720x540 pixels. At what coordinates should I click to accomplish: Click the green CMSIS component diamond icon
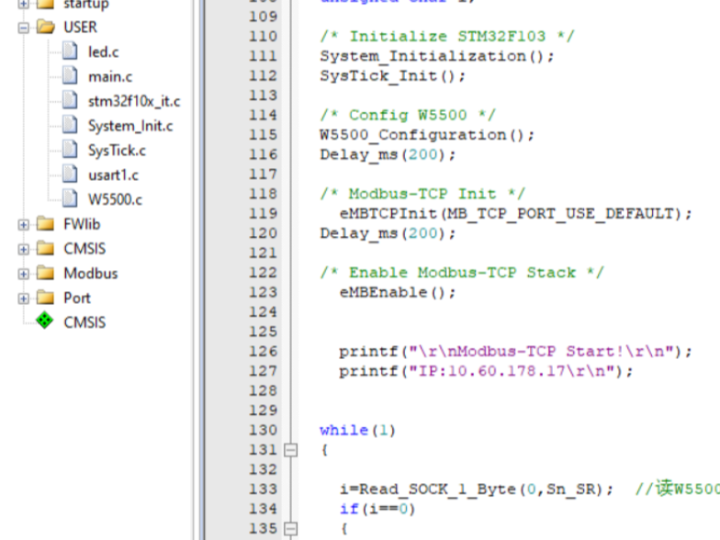[45, 321]
